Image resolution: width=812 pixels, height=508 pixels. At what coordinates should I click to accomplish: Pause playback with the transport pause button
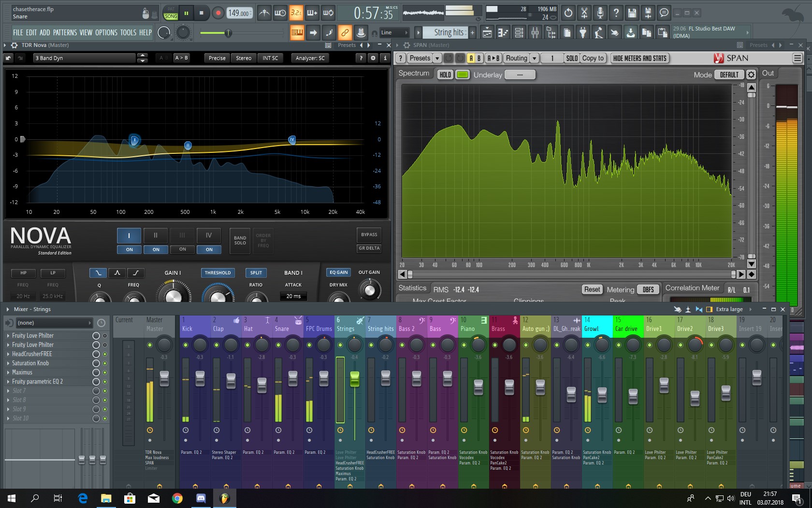click(x=186, y=13)
